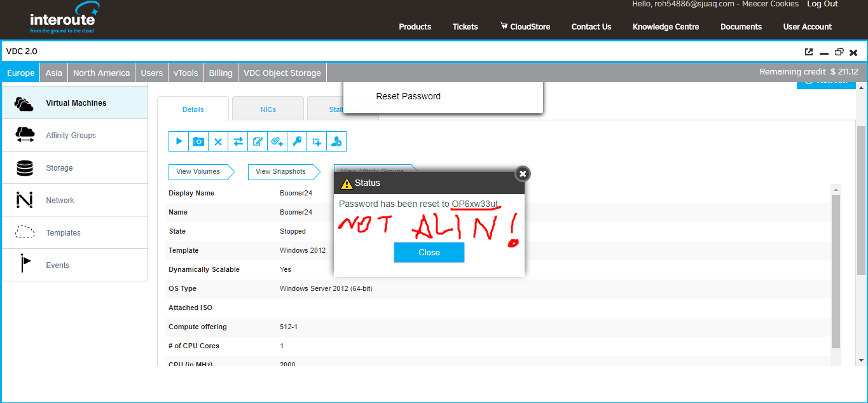Image resolution: width=868 pixels, height=403 pixels.
Task: Open the Users tab
Action: click(151, 73)
